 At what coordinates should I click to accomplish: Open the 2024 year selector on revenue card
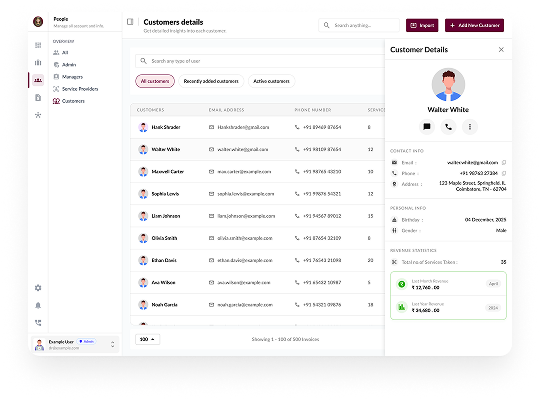[493, 308]
